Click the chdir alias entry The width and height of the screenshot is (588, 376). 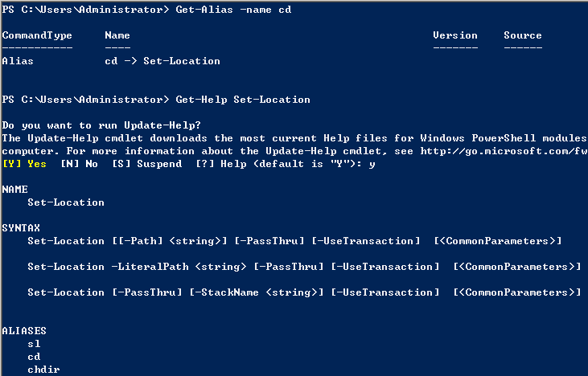[43, 370]
